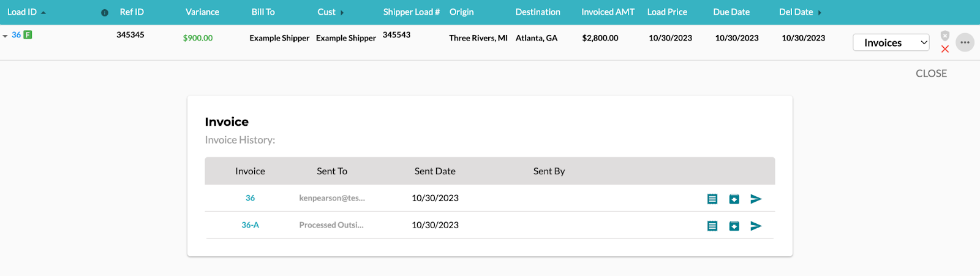Close the invoice panel with CLOSE

931,74
